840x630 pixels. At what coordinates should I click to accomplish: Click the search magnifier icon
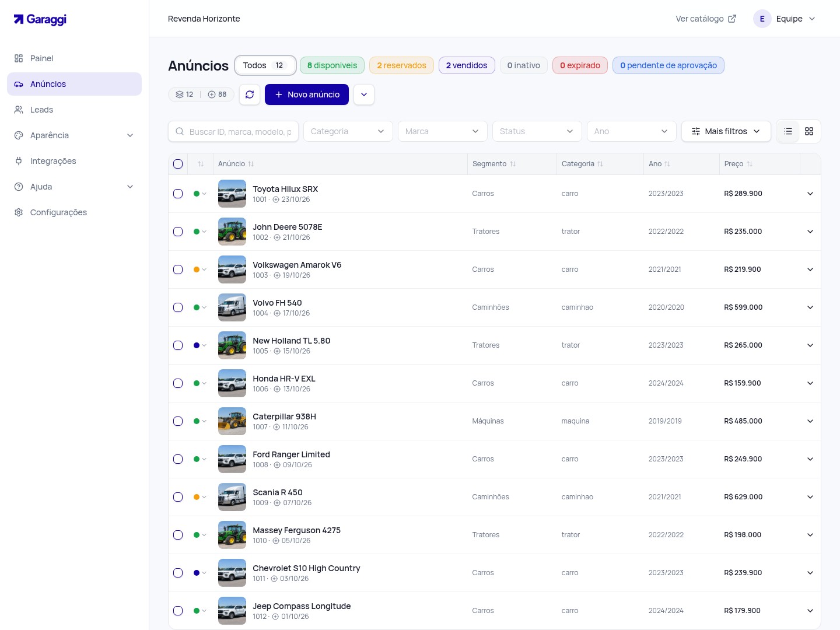point(180,131)
